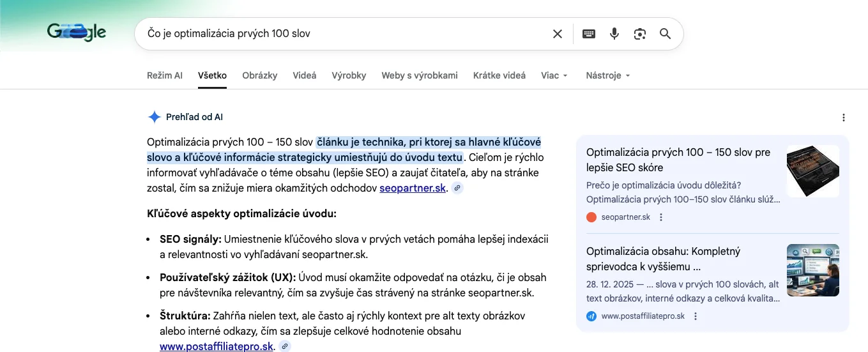Switch to the Režim AI tab

pos(164,75)
